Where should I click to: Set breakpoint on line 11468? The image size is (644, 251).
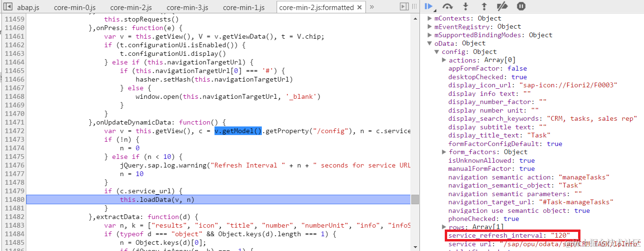[14, 96]
